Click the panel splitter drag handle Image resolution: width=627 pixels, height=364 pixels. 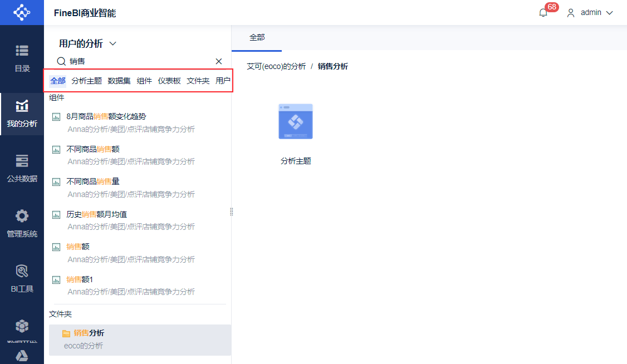tap(232, 211)
